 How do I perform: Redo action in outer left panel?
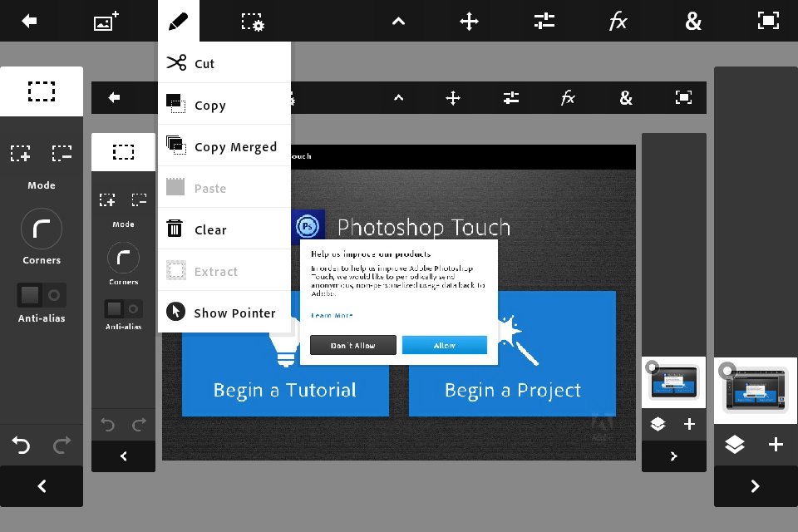coord(62,445)
